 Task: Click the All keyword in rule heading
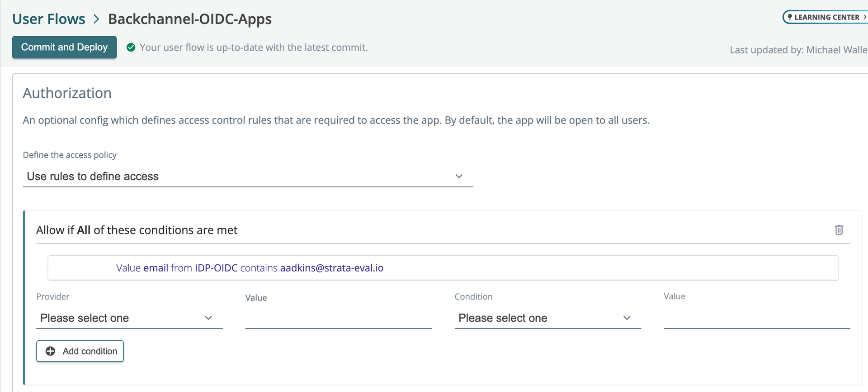84,230
